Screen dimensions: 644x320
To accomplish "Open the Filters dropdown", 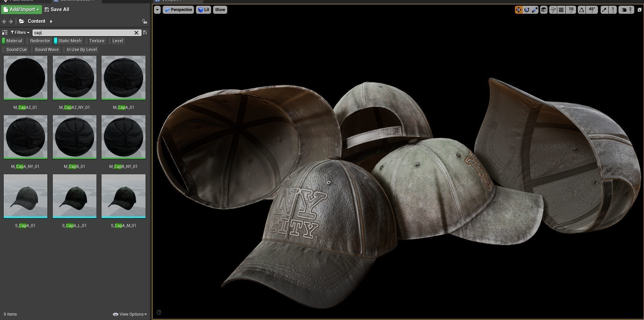I will (x=20, y=33).
